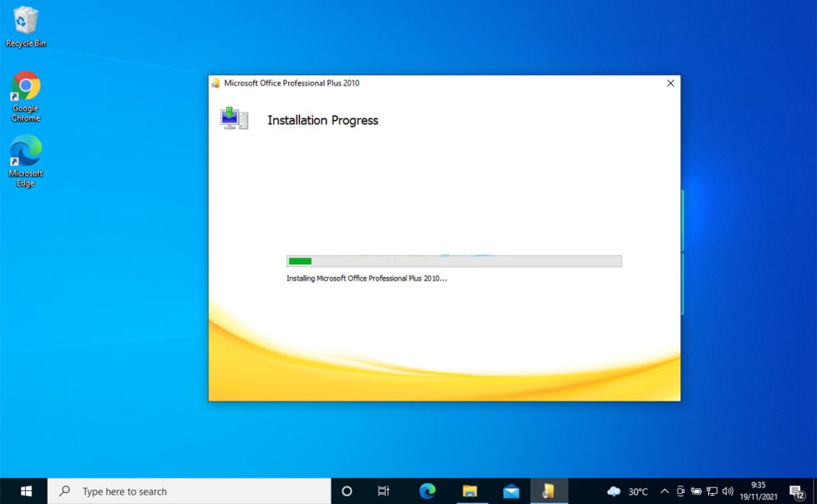This screenshot has width=817, height=504.
Task: Open the Start menu
Action: click(26, 491)
